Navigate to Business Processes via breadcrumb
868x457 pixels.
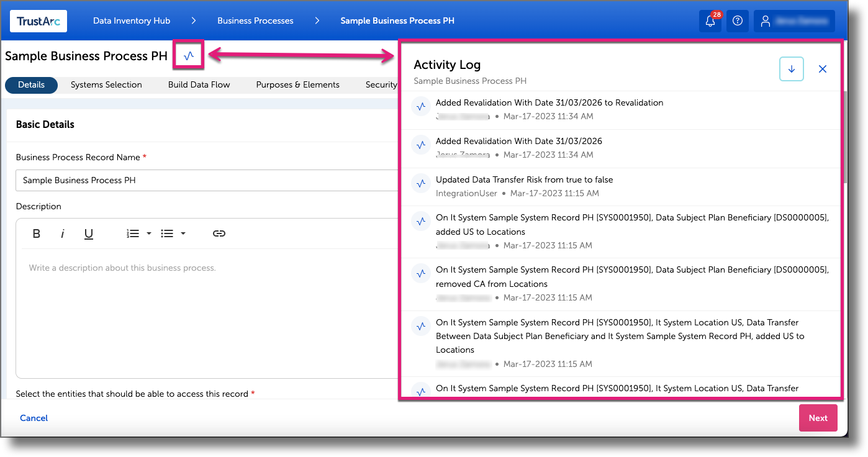255,20
